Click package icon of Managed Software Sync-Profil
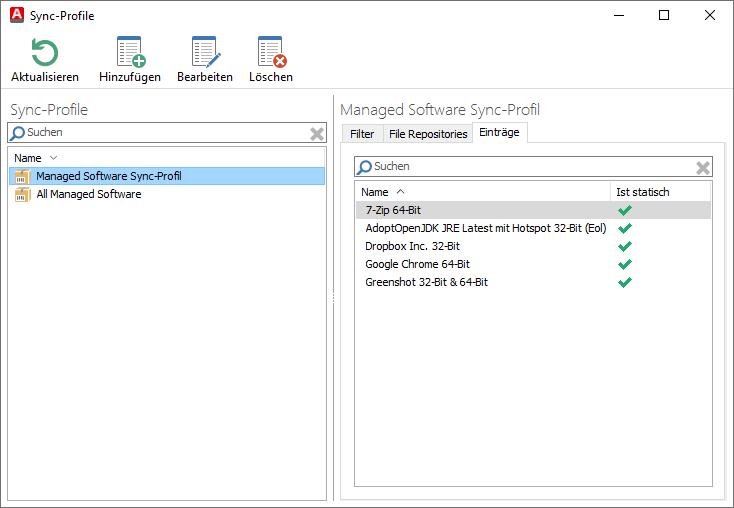Viewport: 734px width, 508px height. [x=22, y=176]
